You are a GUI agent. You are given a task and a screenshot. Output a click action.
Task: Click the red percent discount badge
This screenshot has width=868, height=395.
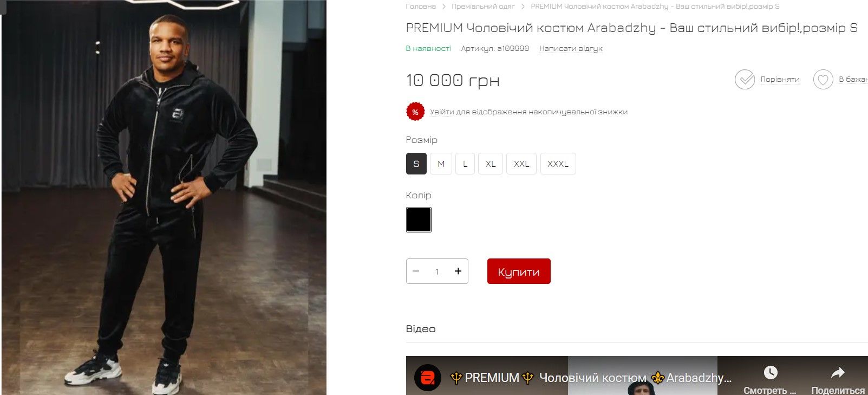tap(415, 112)
